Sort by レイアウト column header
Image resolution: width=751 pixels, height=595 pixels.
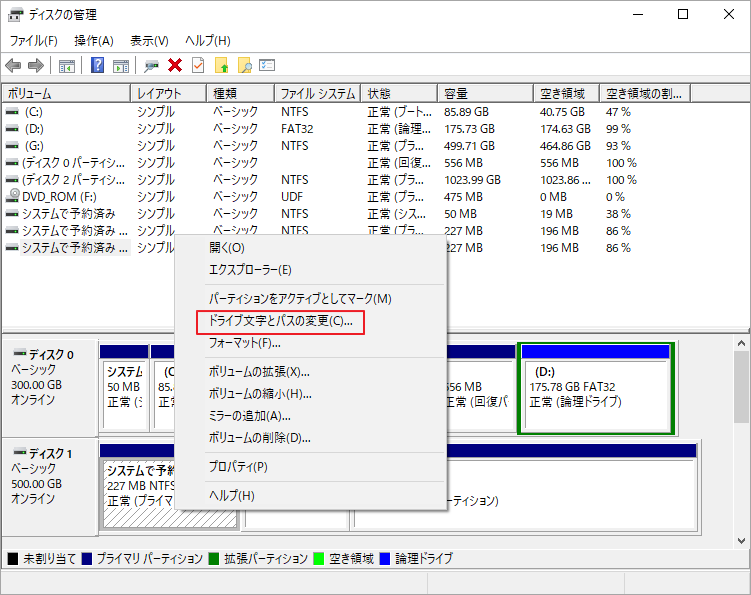click(169, 93)
